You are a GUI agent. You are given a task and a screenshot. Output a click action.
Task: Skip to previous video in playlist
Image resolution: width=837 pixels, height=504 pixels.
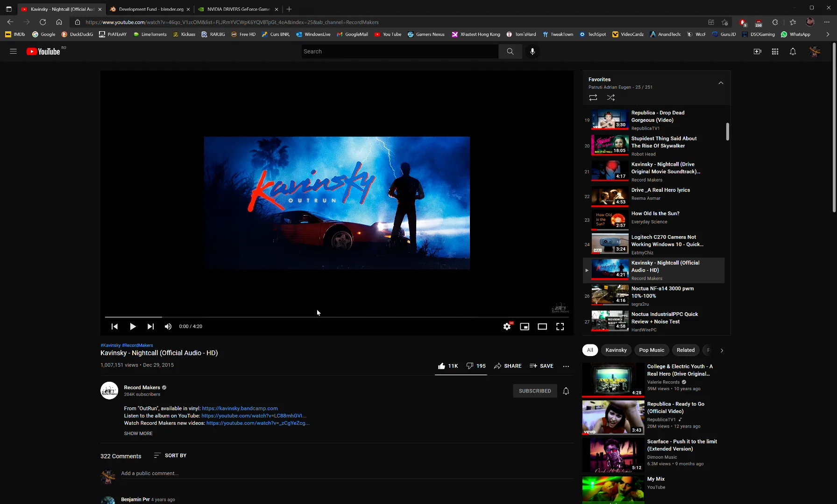114,326
